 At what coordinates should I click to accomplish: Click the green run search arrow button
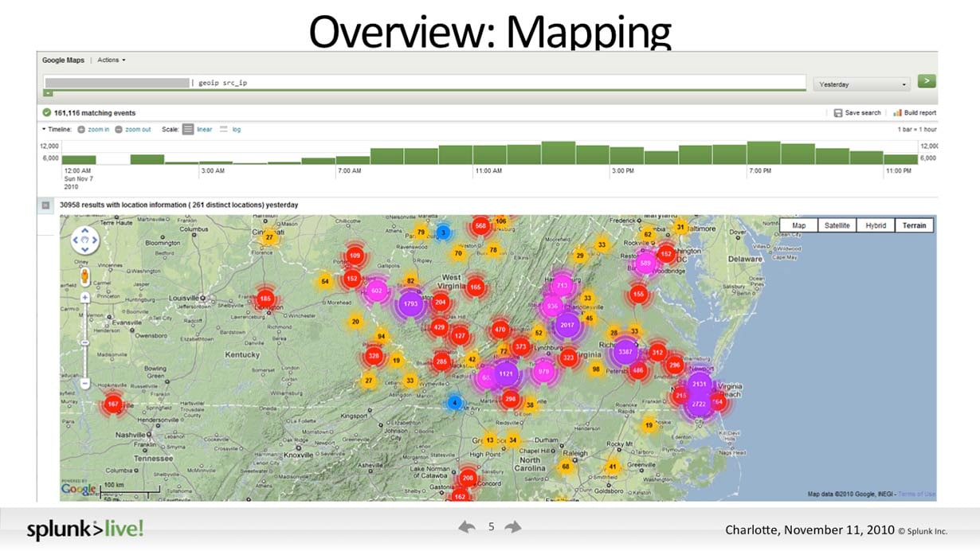coord(927,81)
